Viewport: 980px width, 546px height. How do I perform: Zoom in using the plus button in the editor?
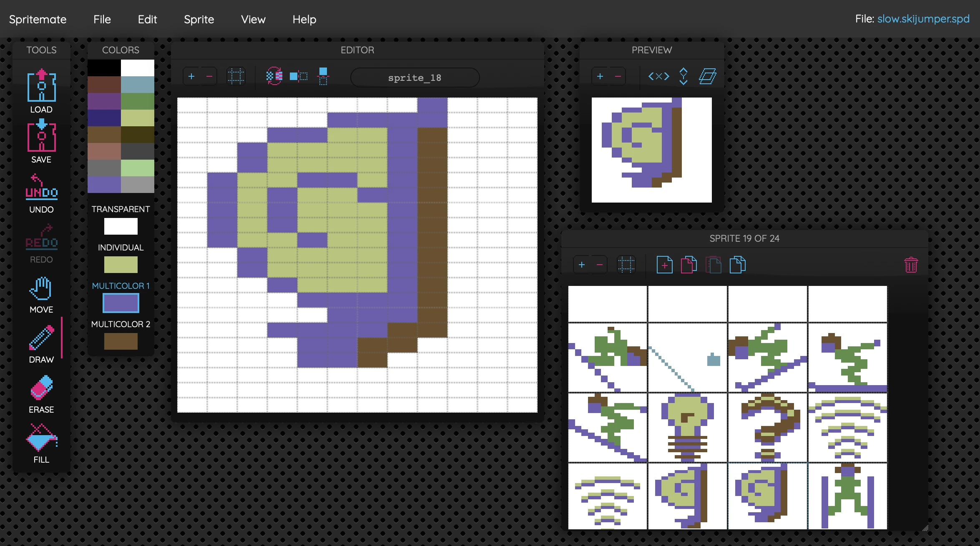point(191,76)
